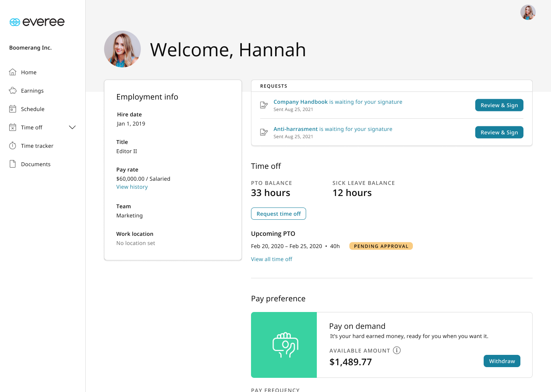Click the everee logo

pos(37,22)
